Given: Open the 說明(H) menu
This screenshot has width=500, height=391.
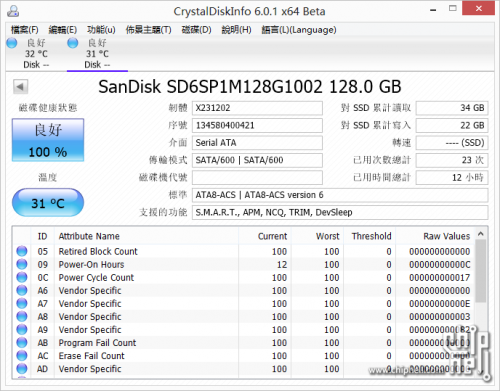Looking at the screenshot, I should coord(236,30).
